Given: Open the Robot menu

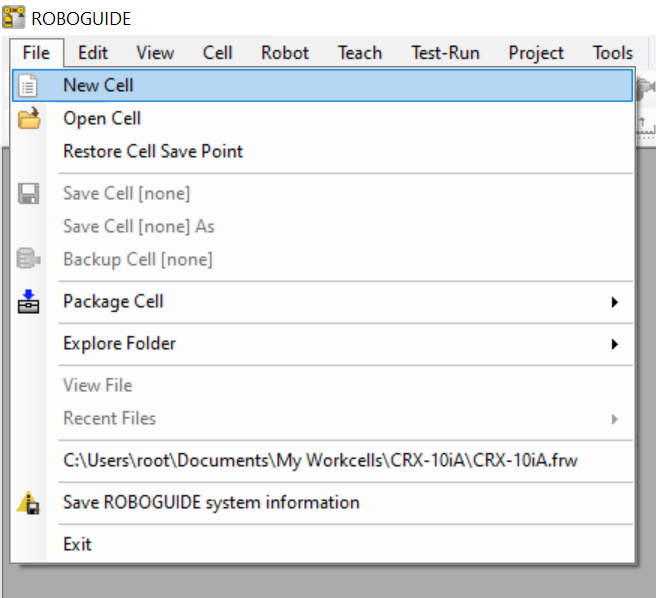Looking at the screenshot, I should tap(285, 53).
